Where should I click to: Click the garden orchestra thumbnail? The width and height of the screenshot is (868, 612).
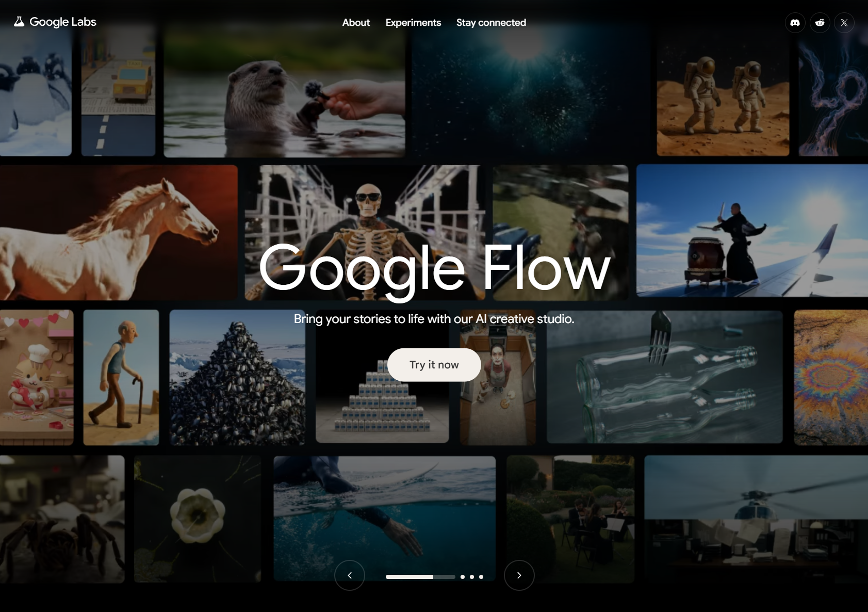[570, 519]
